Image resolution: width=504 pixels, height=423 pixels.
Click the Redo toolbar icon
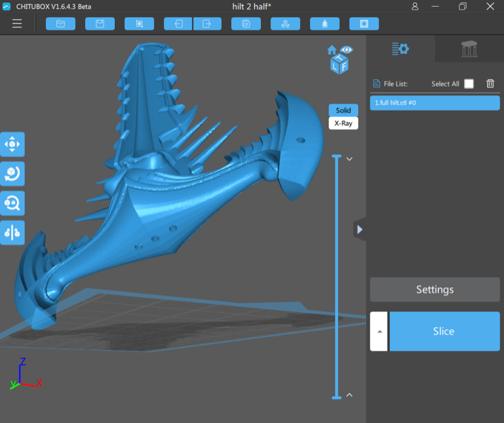(208, 24)
